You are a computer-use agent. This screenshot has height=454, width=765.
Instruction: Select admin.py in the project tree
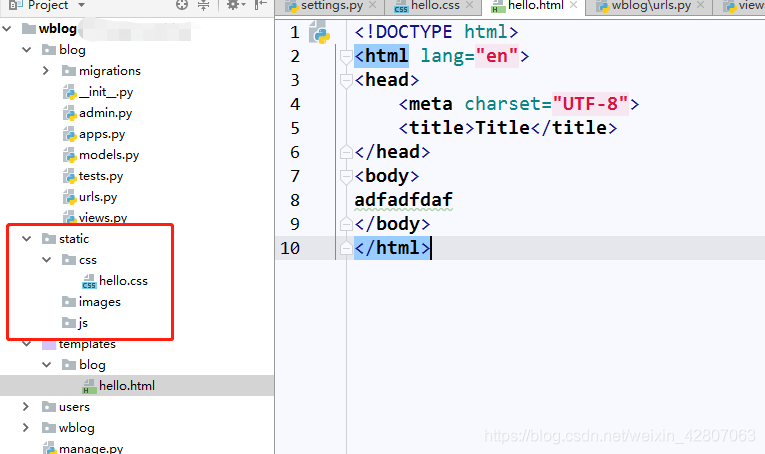(105, 113)
